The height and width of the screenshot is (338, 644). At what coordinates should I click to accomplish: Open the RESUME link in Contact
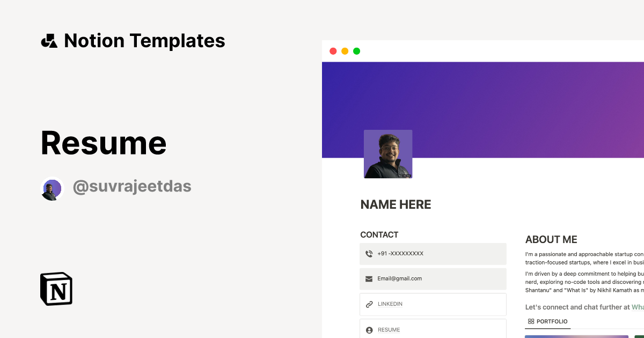389,330
